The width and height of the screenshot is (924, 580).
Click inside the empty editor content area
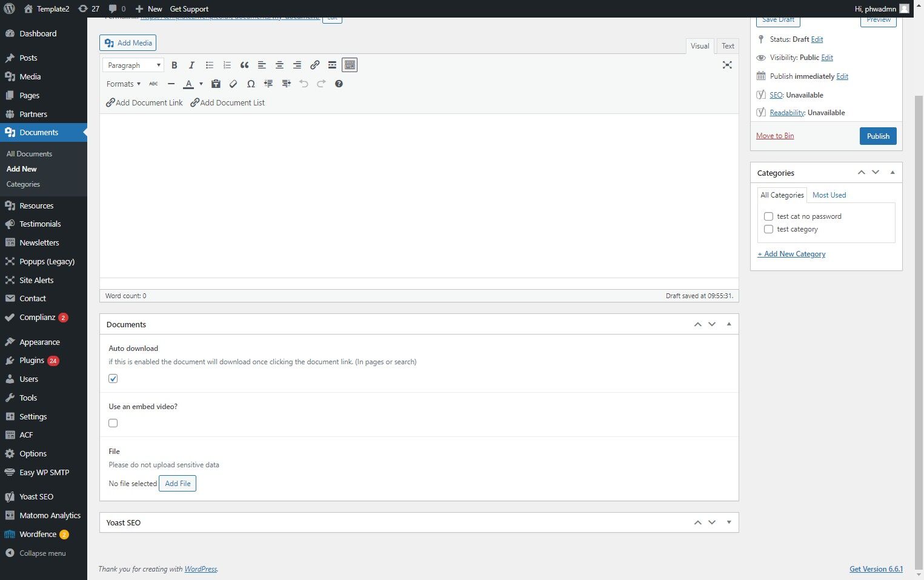pyautogui.click(x=419, y=196)
